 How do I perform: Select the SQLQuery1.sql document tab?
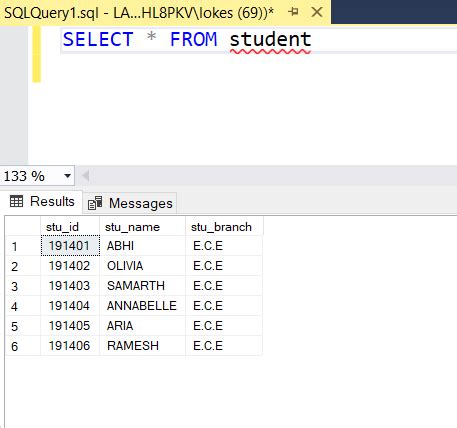pos(139,13)
